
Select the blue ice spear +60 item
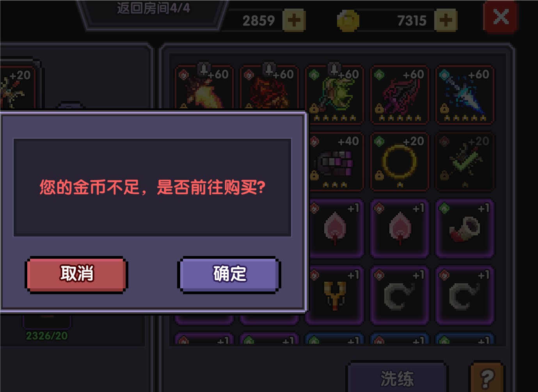tap(465, 95)
